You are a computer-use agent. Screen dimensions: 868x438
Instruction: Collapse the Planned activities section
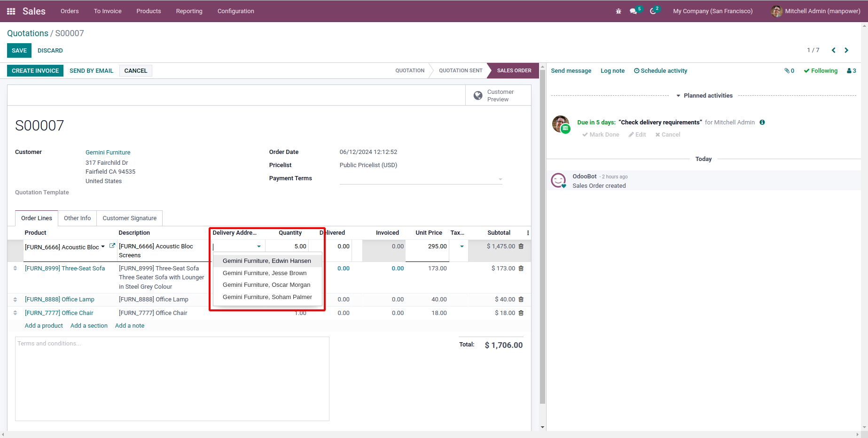pyautogui.click(x=704, y=96)
